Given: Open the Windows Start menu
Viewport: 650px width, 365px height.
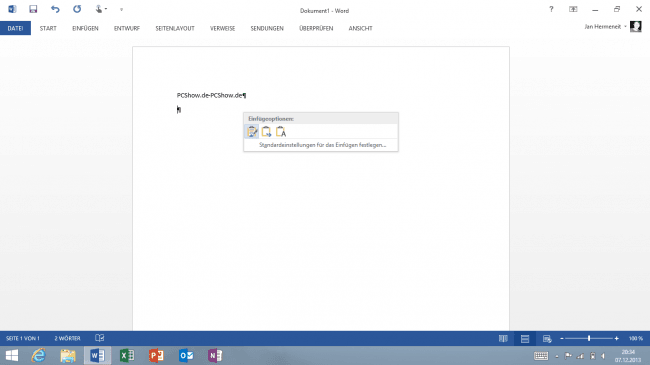Looking at the screenshot, I should tap(12, 355).
